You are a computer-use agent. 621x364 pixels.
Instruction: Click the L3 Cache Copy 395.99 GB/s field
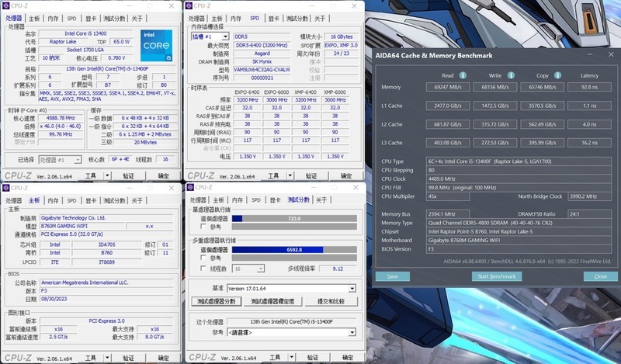(x=542, y=143)
